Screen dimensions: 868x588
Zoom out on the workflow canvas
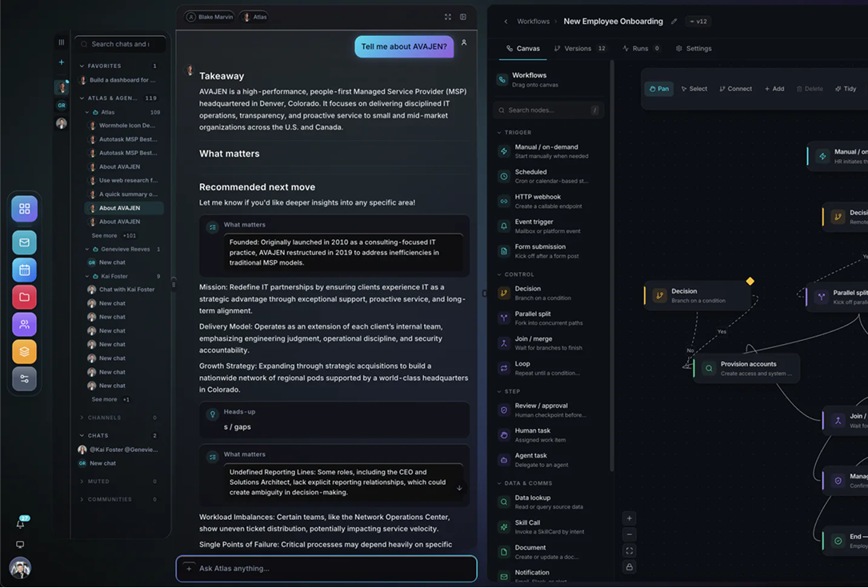pos(630,535)
